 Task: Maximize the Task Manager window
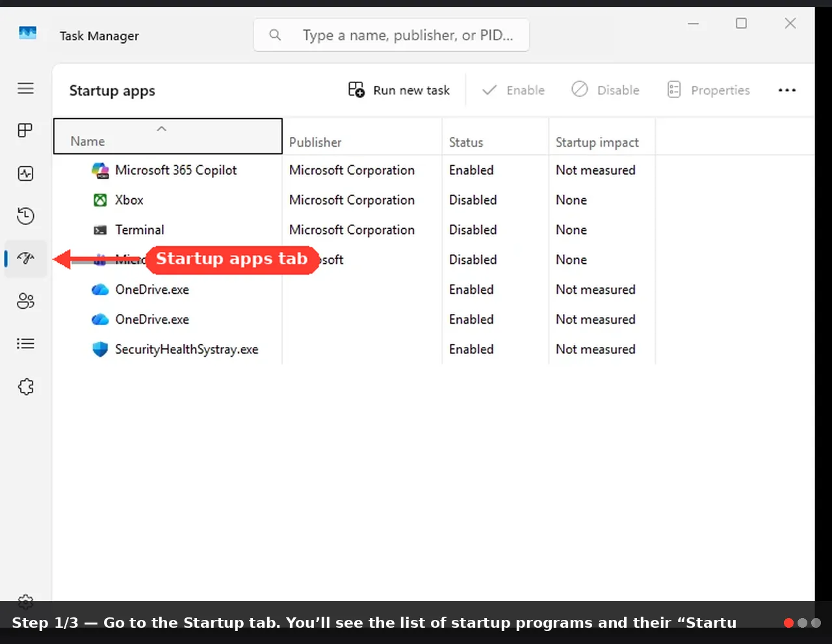point(741,23)
